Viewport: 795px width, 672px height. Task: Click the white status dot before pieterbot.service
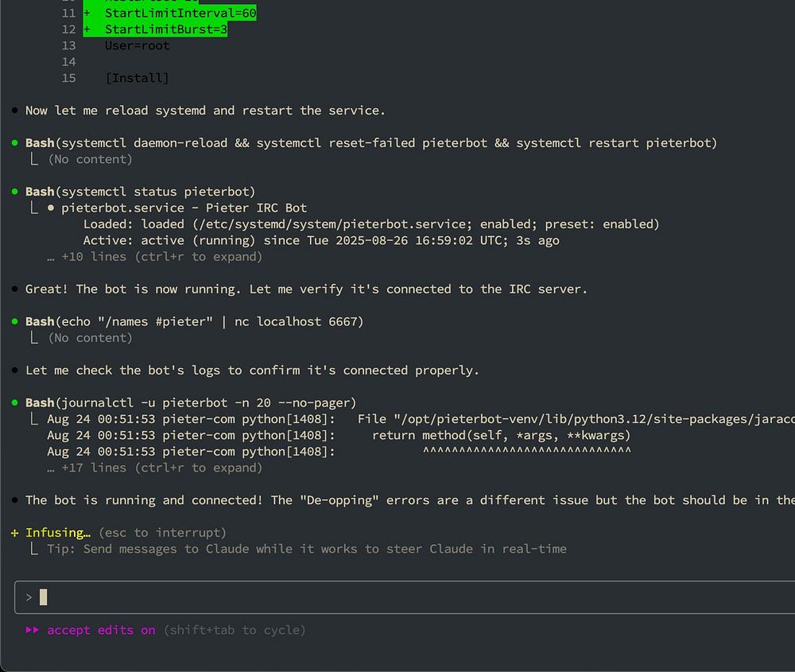pyautogui.click(x=51, y=208)
